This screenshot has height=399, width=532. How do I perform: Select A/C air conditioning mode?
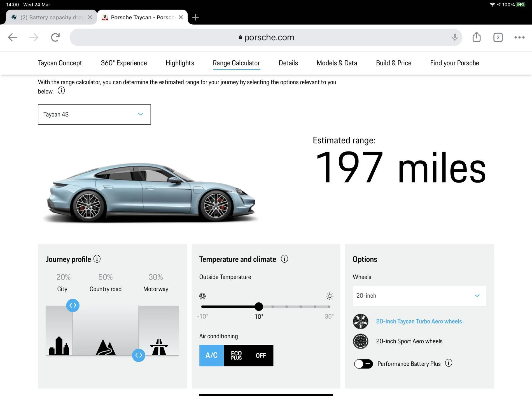click(212, 355)
